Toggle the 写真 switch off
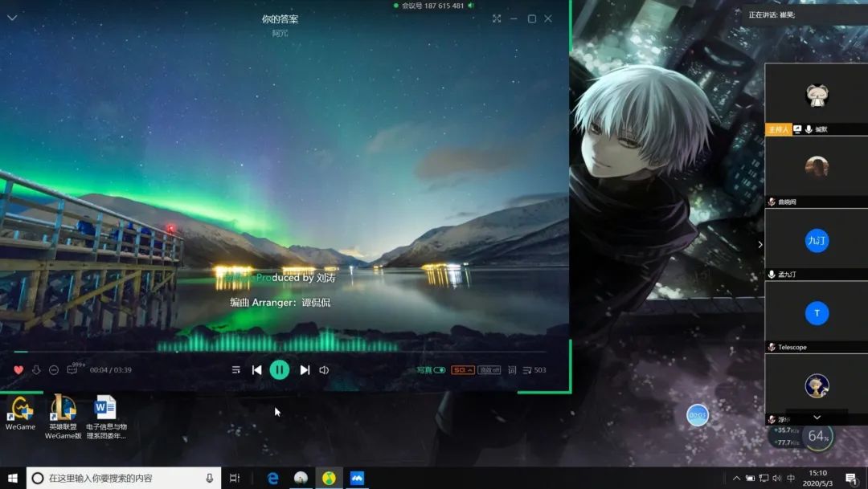Screen dimensions: 868x489 pyautogui.click(x=439, y=370)
